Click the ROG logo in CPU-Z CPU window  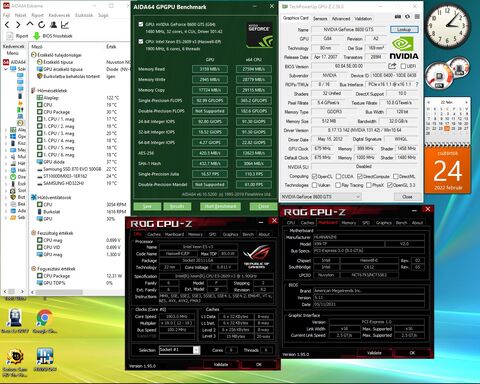pyautogui.click(x=257, y=257)
